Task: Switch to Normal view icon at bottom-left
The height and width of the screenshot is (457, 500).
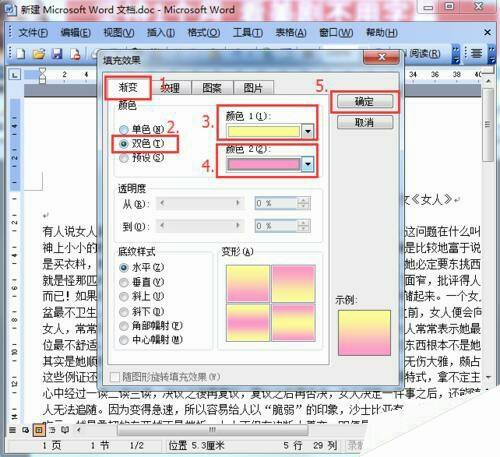Action: click(x=12, y=430)
